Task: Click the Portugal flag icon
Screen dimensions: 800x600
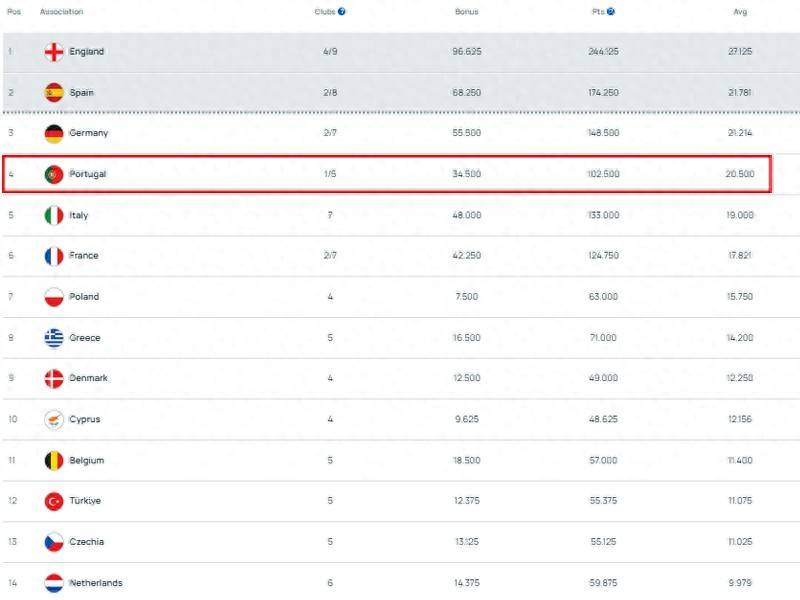Action: 54,174
